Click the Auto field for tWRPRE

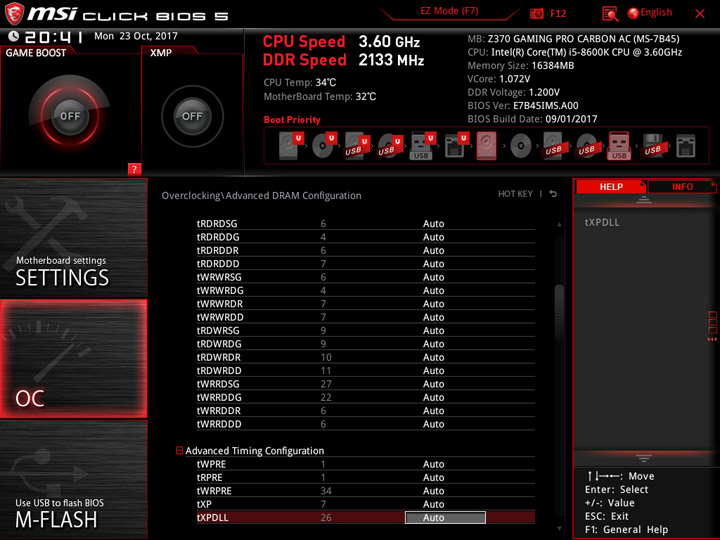click(x=433, y=491)
